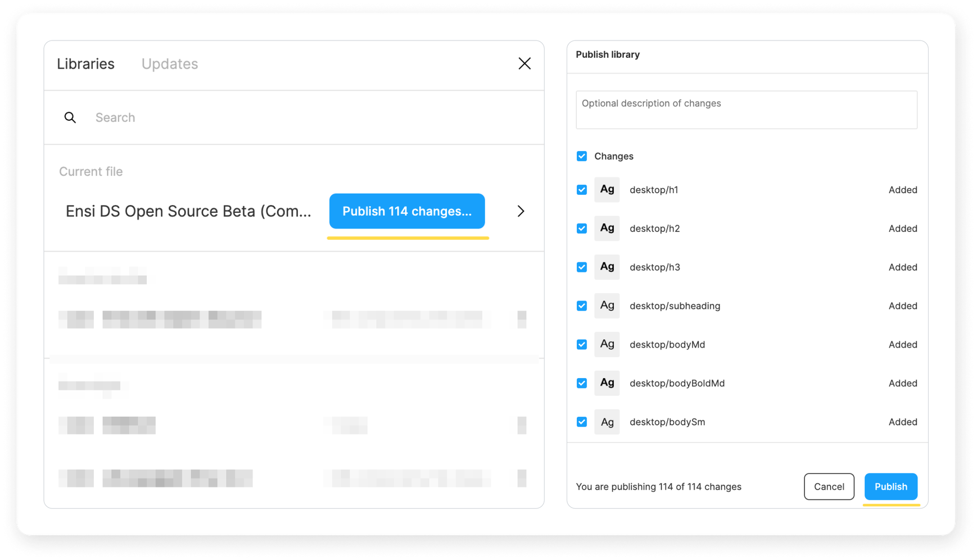
Task: Select the Libraries tab
Action: click(85, 64)
